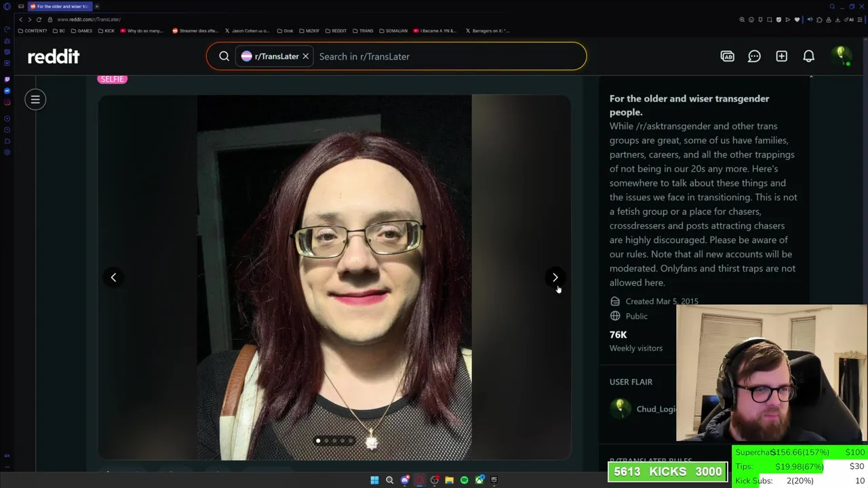Open 'Why do so many...' bookmark
868x488 pixels.
142,30
